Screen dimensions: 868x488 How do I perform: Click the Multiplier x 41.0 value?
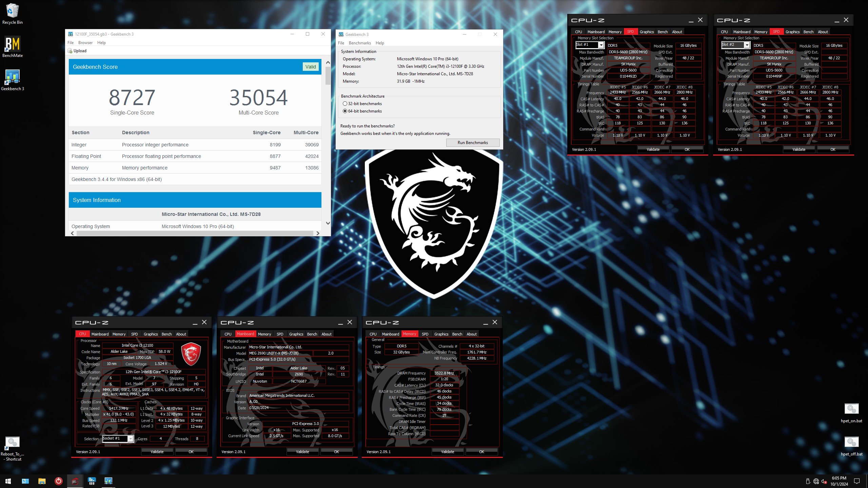119,414
